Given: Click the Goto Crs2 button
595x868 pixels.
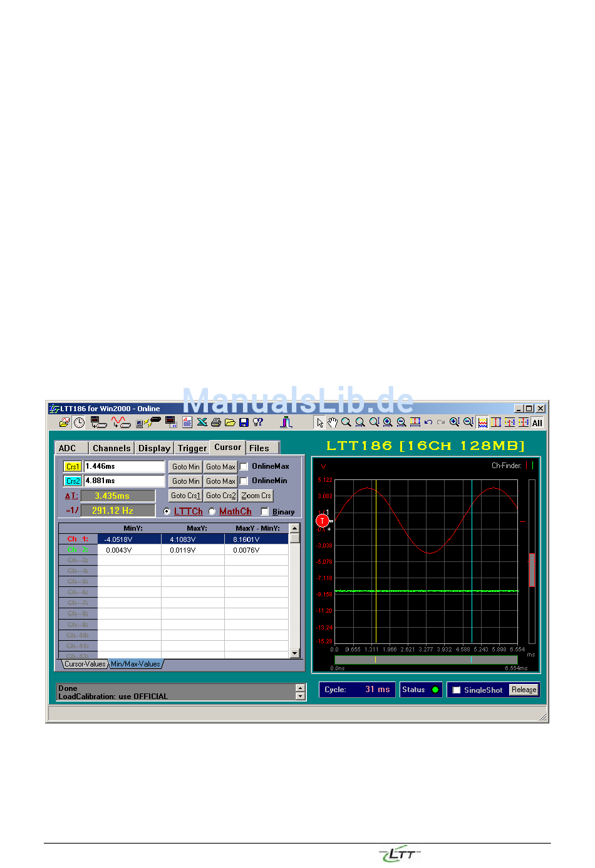Looking at the screenshot, I should point(220,496).
